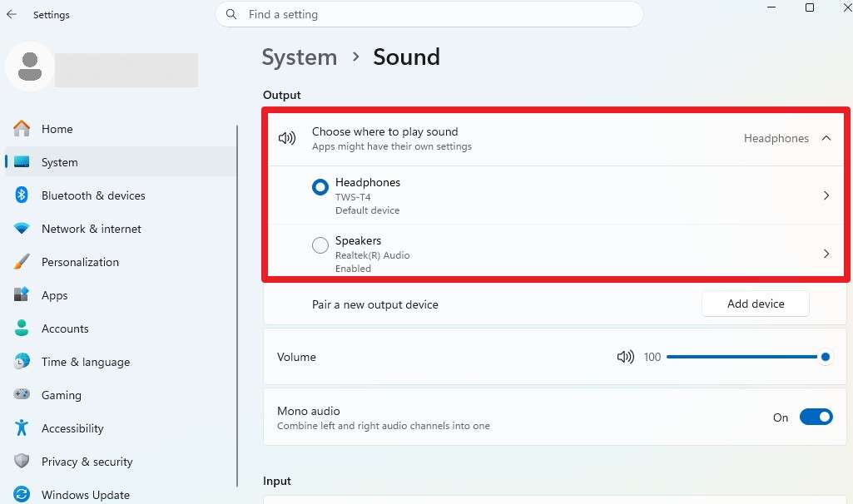
Task: Click the Find a setting search box
Action: coord(429,14)
